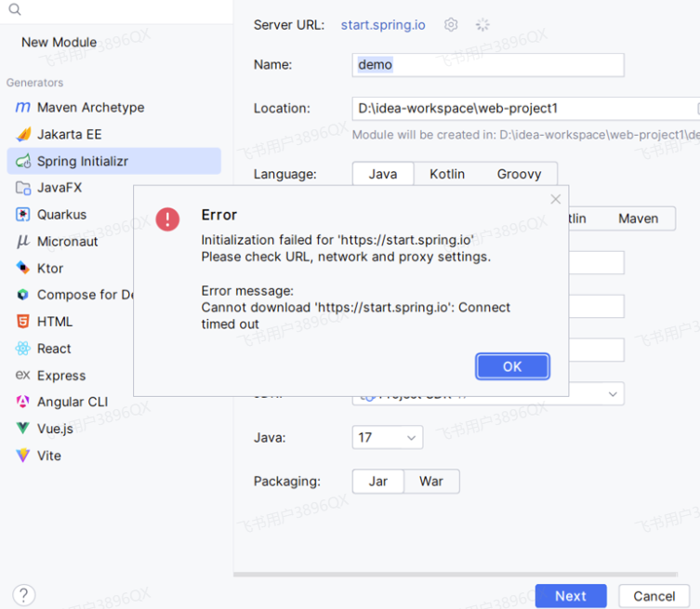Select Spring Initializr generator

(x=113, y=161)
